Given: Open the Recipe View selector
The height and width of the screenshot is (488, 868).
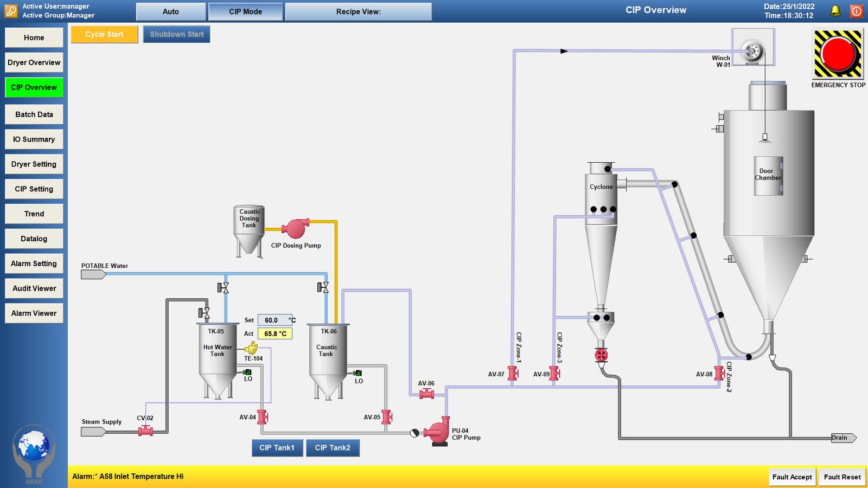Looking at the screenshot, I should point(358,11).
